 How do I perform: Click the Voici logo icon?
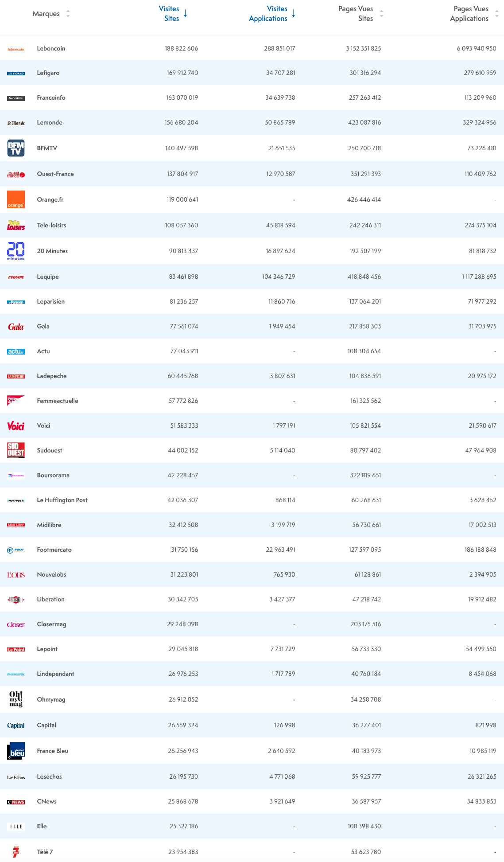tap(16, 426)
